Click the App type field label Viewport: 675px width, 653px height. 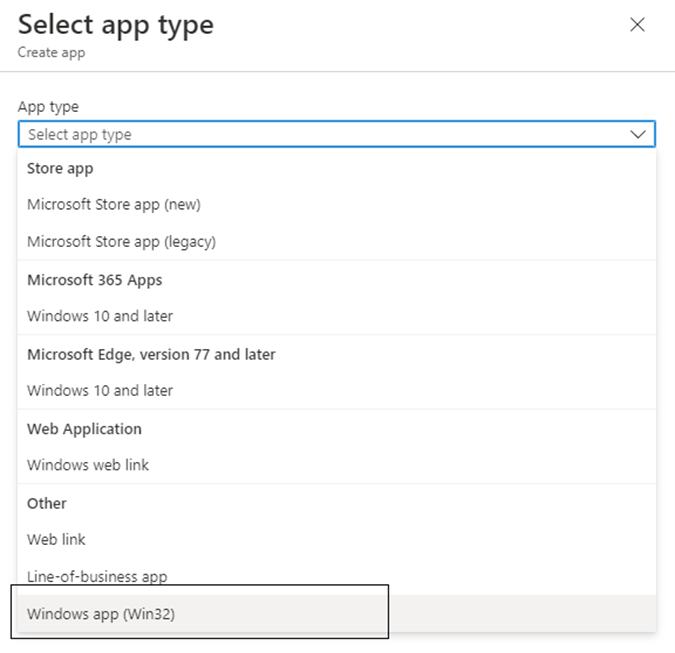pos(48,106)
